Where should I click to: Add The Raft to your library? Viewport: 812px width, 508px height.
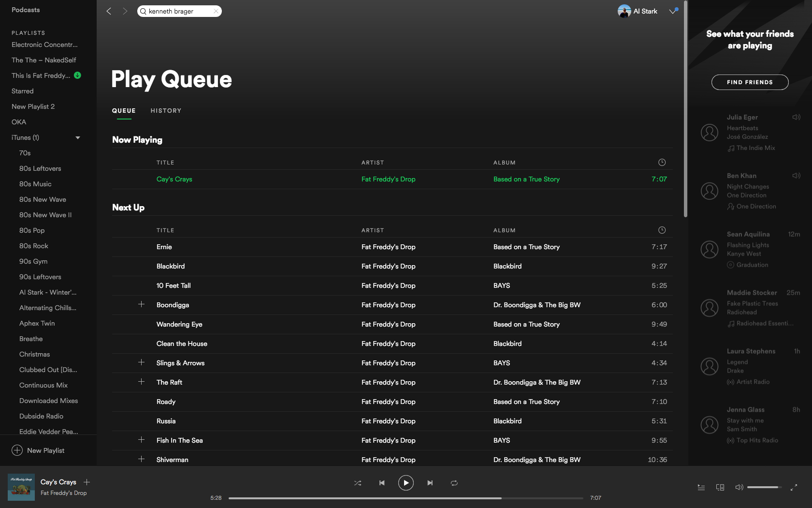[x=141, y=382]
